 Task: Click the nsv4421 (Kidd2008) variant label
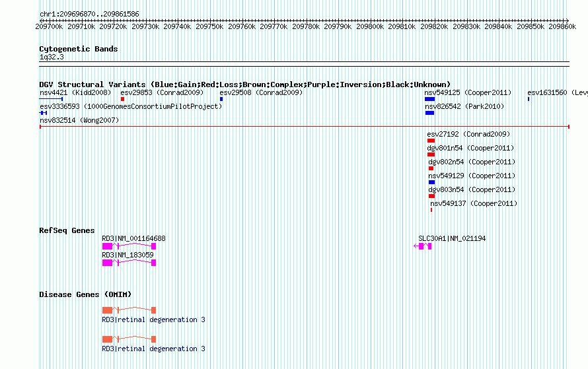click(x=75, y=92)
